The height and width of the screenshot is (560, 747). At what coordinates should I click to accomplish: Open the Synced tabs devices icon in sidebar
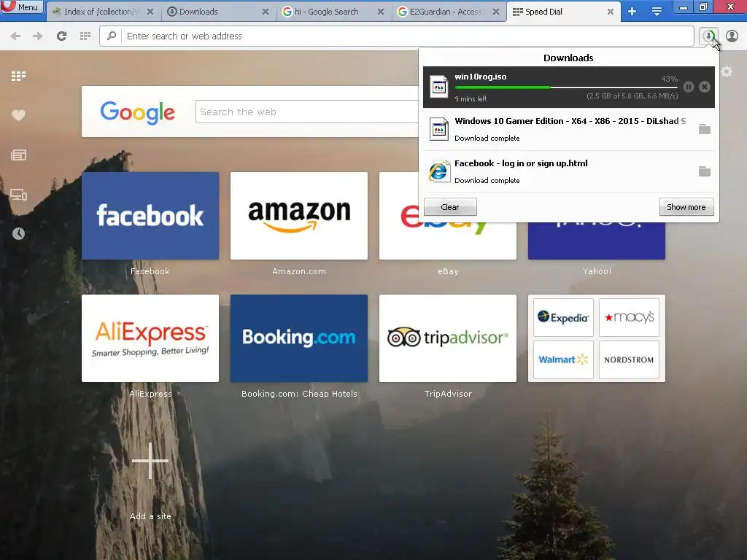click(x=18, y=194)
